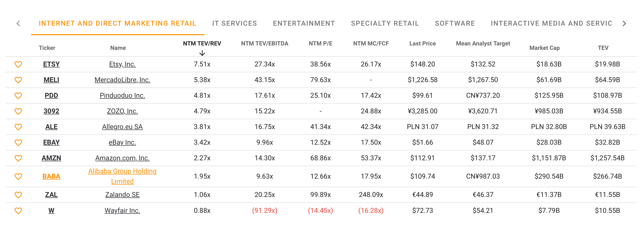The image size is (644, 227).
Task: Click the EBAY ticker link
Action: coord(51,142)
